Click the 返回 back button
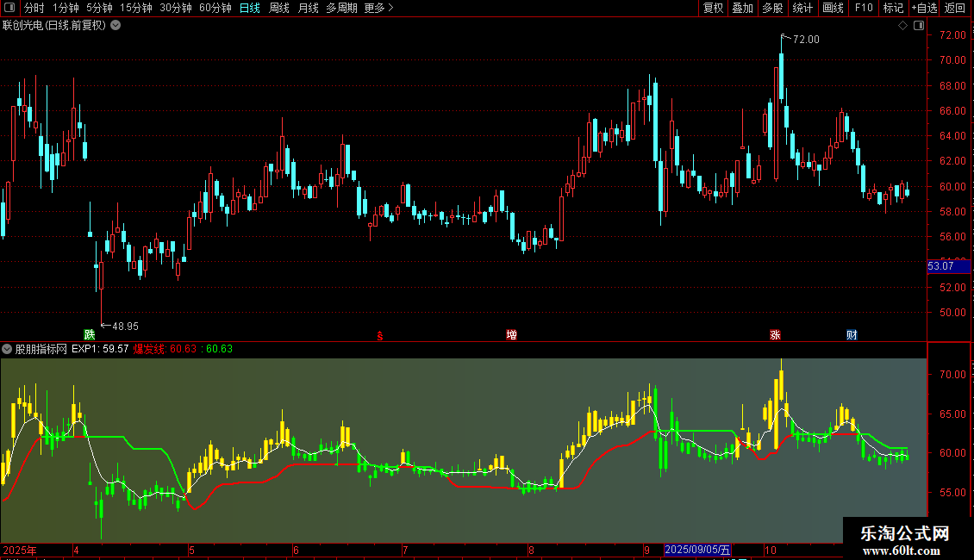 [x=955, y=8]
